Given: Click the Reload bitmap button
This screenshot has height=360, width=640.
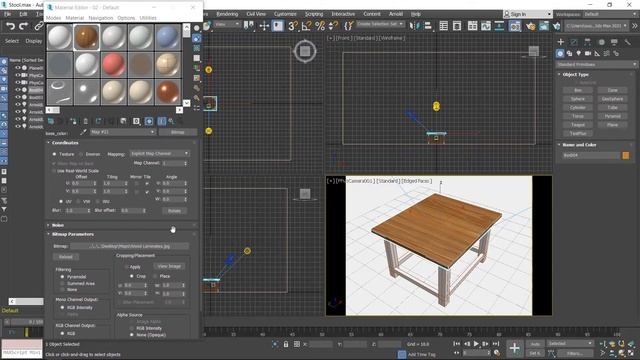Looking at the screenshot, I should coord(65,257).
